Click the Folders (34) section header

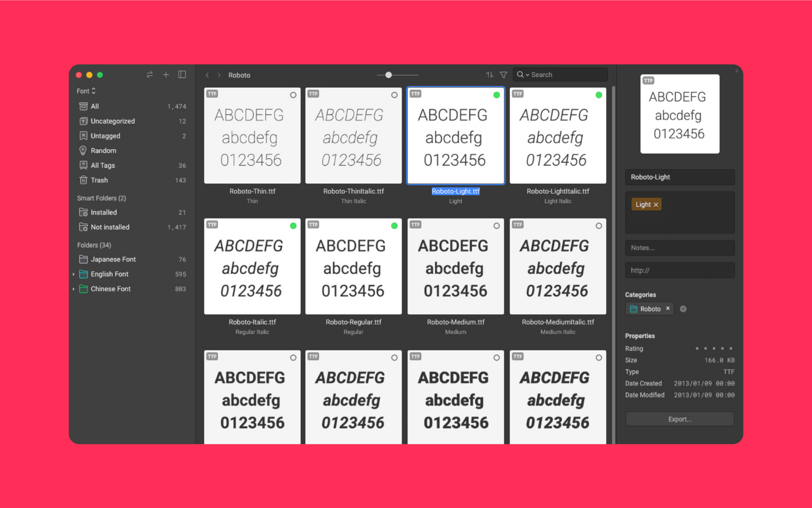[94, 245]
